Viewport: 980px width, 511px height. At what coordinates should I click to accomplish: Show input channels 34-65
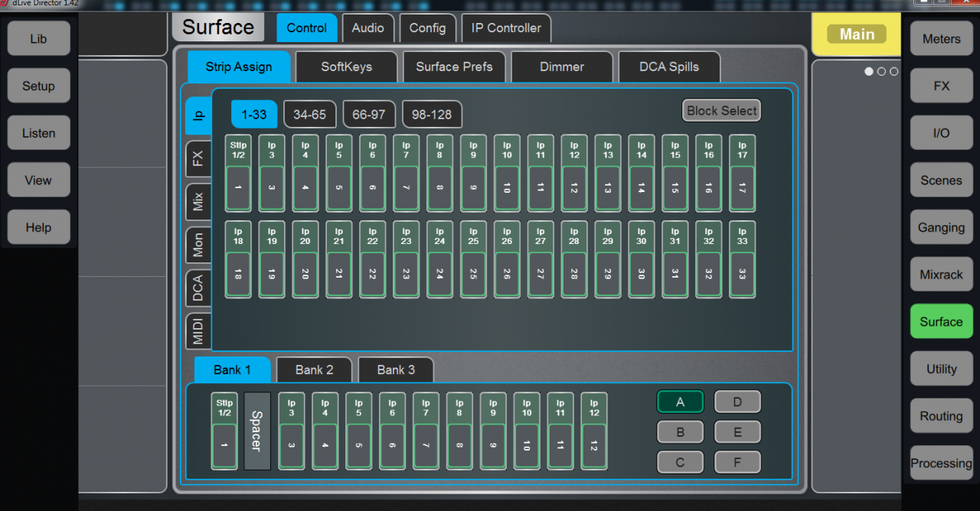point(309,115)
